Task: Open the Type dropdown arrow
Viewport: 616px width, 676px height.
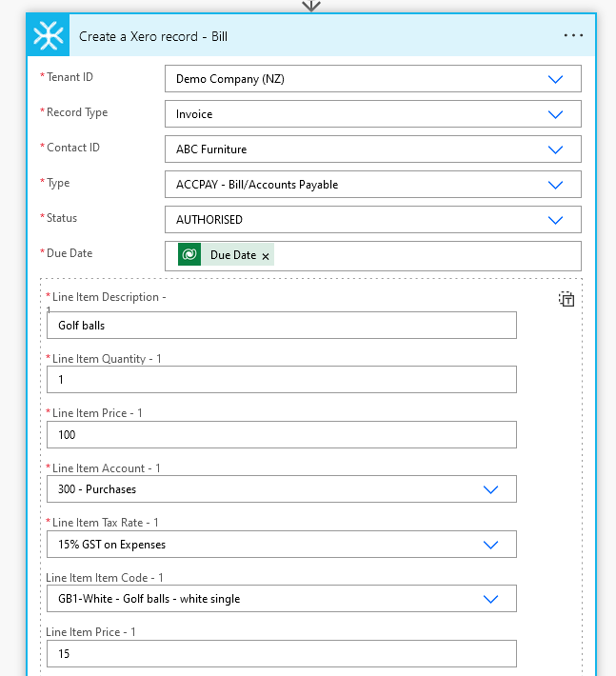Action: pos(555,186)
